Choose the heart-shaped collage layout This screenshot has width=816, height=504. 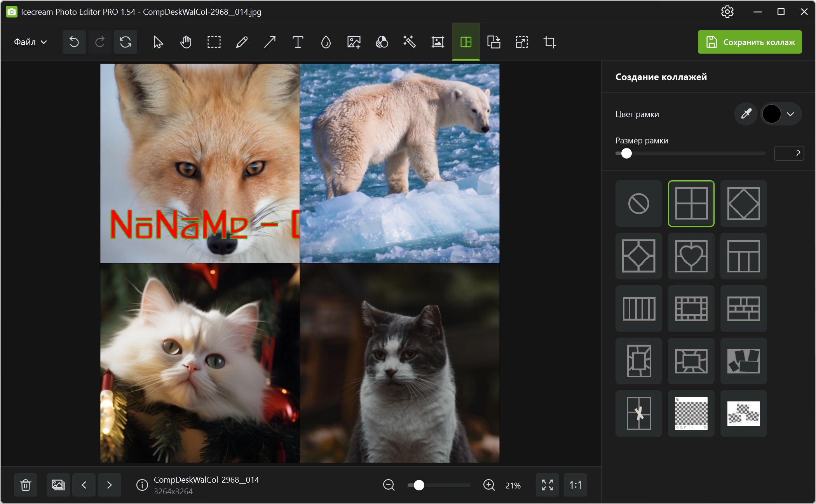[x=691, y=256]
